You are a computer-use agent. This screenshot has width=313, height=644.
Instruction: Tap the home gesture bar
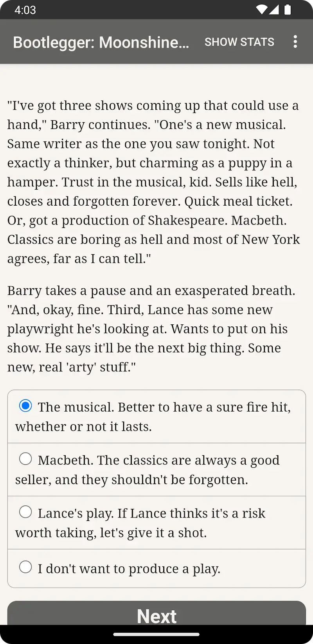pos(156,634)
